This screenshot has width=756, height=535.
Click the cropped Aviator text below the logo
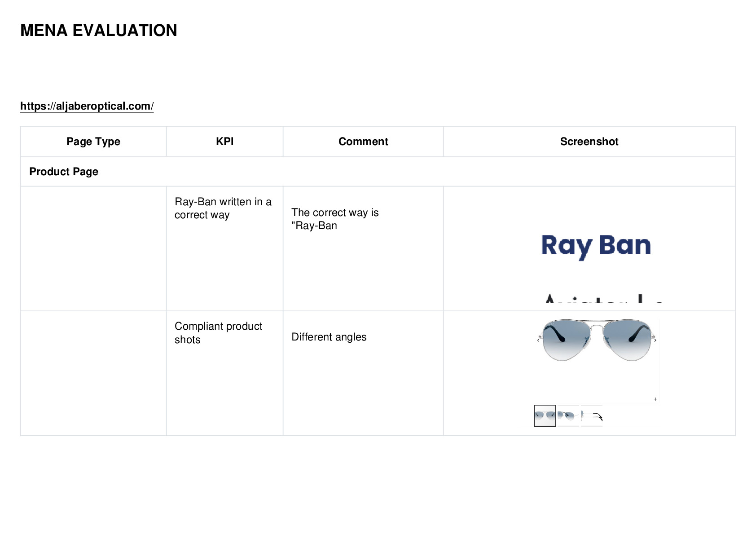click(604, 298)
